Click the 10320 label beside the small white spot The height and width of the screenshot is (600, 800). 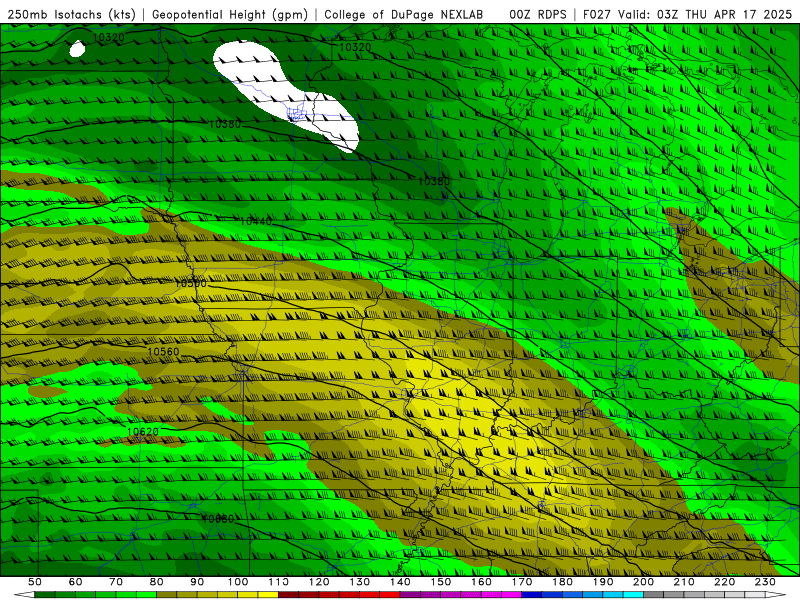click(x=108, y=37)
